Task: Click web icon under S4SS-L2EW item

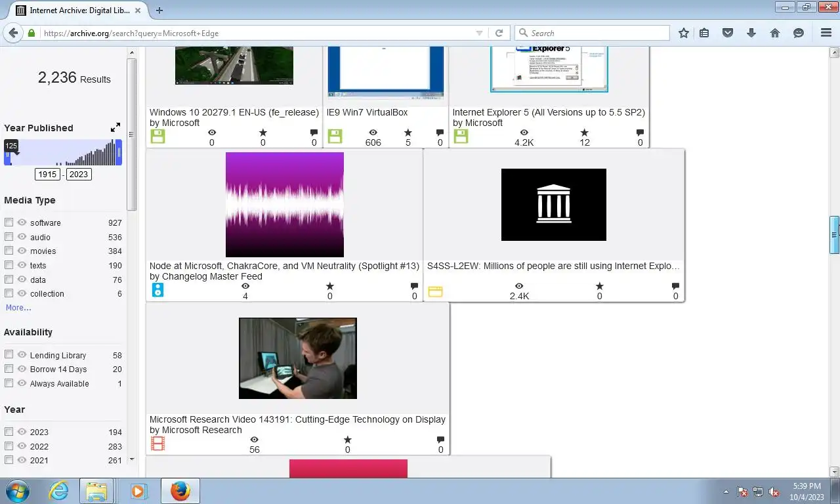Action: pos(435,291)
